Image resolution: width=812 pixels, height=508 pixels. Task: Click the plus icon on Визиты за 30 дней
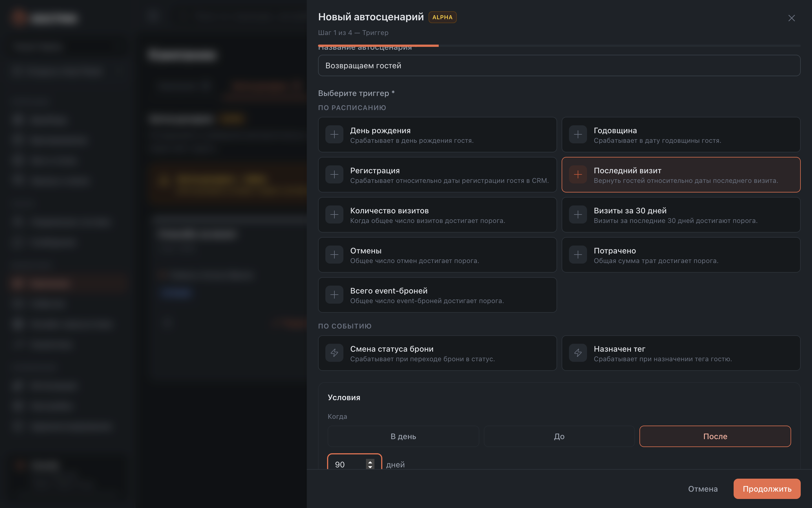(x=578, y=215)
